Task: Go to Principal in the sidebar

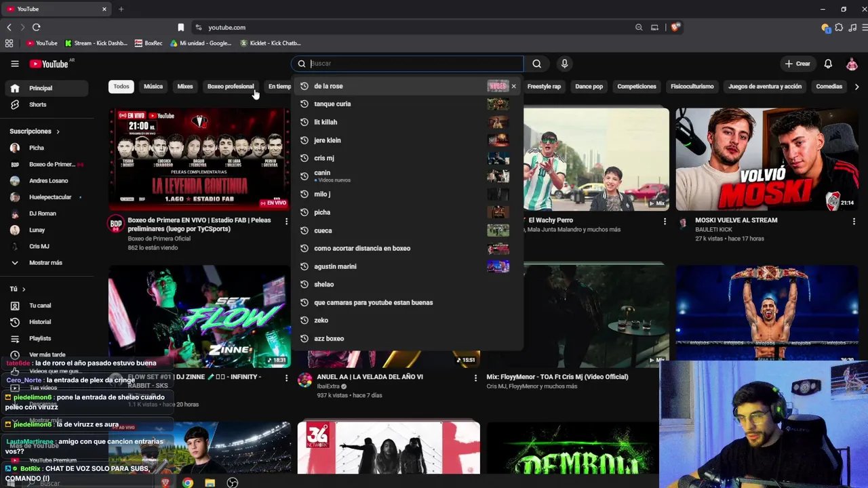Action: (47, 88)
